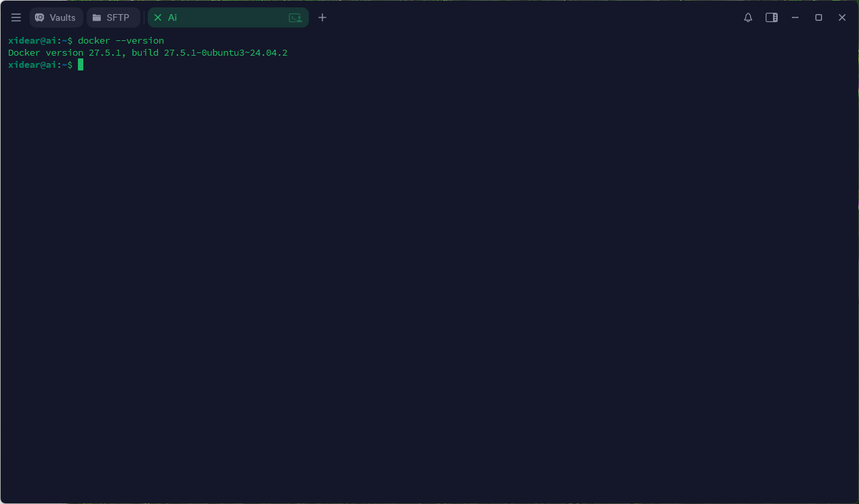Open the terminal session sharing icon in Ai tab
The height and width of the screenshot is (504, 859).
tap(295, 18)
